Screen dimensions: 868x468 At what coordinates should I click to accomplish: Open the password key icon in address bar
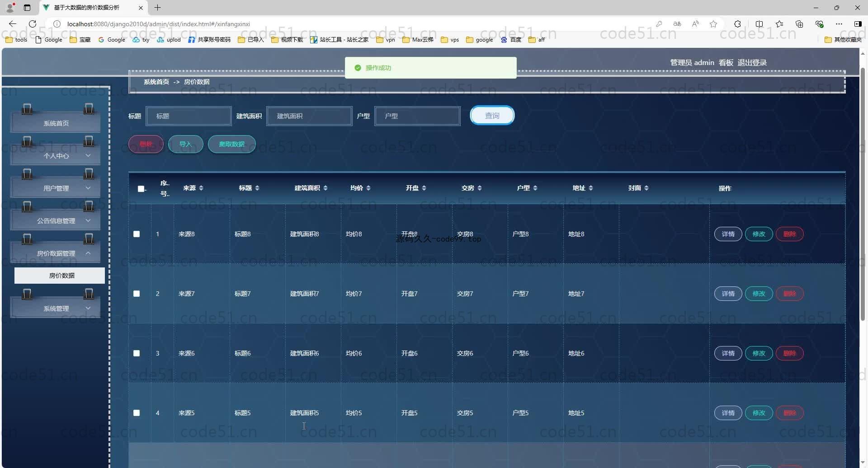pyautogui.click(x=659, y=24)
